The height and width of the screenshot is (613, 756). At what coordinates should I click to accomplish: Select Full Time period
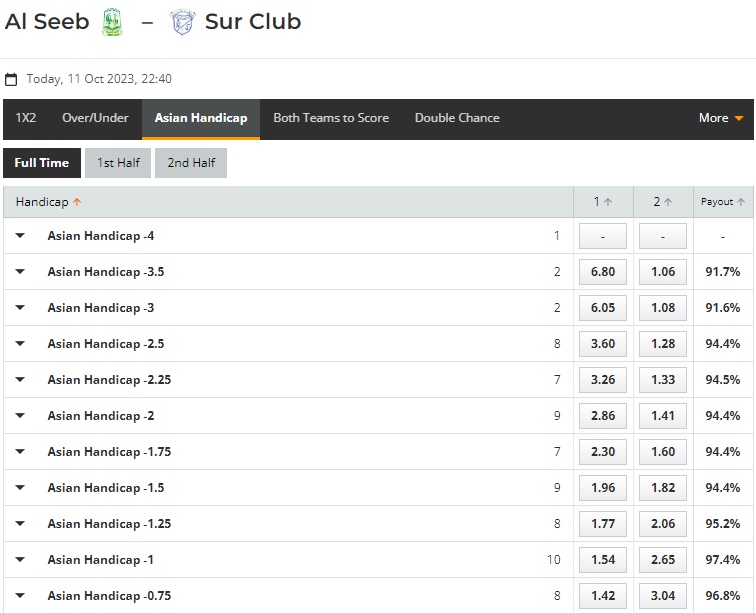[x=41, y=163]
